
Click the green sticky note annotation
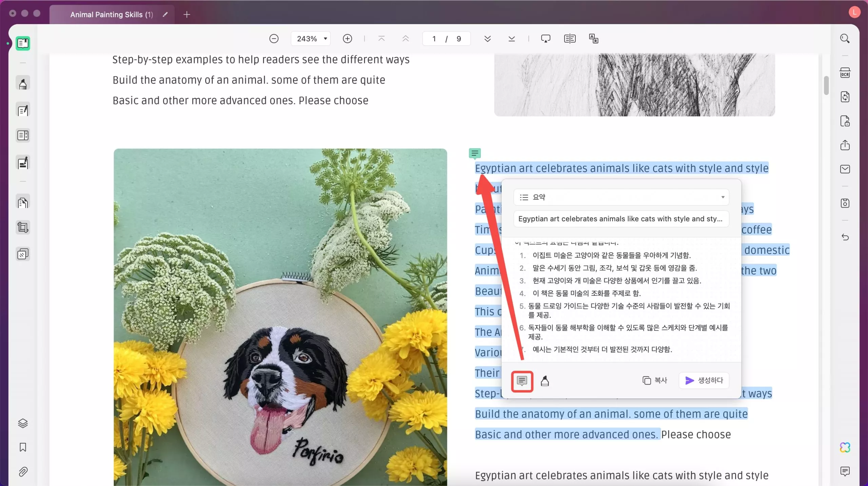coord(475,154)
